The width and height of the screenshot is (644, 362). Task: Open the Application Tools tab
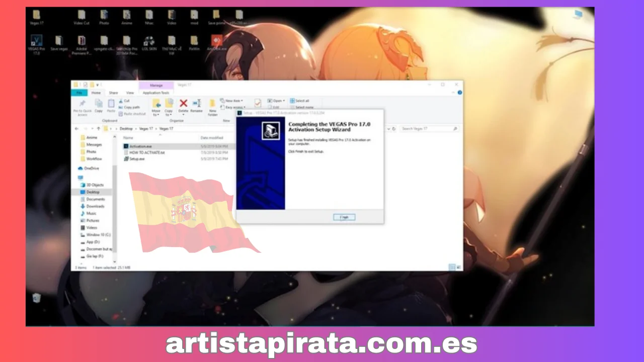pyautogui.click(x=156, y=93)
